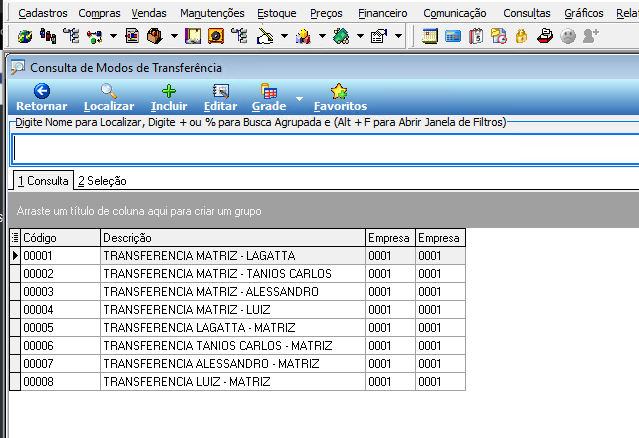Select row TRANSFERENCIA MATRIZ - TANIOS CARLOS
Viewport: 639px width, 438px height.
pyautogui.click(x=237, y=274)
